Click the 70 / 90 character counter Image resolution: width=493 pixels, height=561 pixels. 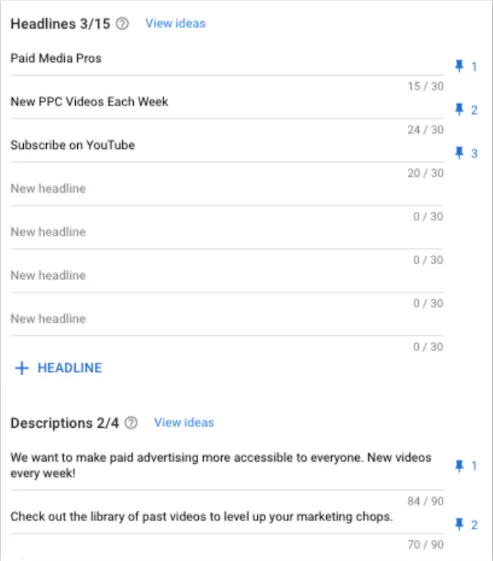point(426,545)
